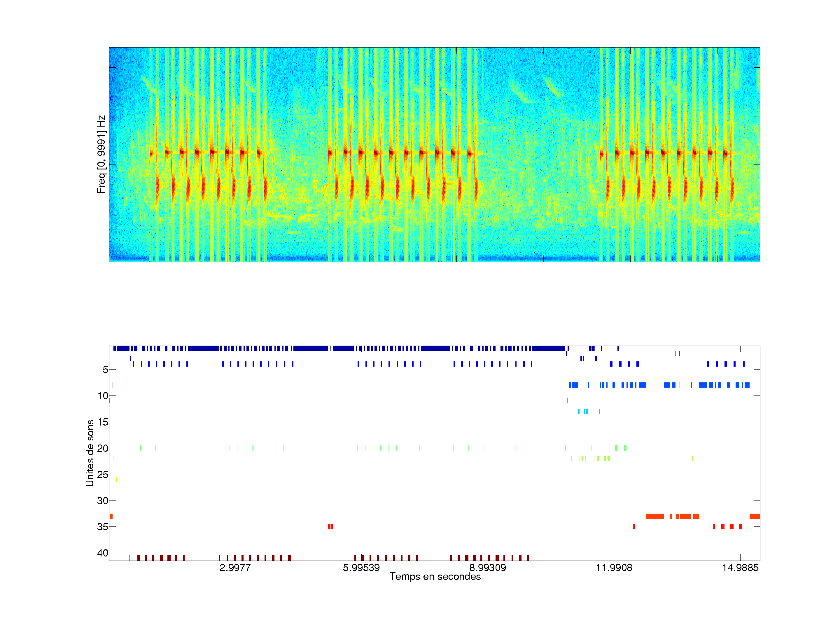
Task: Select the 5.99539 time tick label
Action: pos(361,568)
